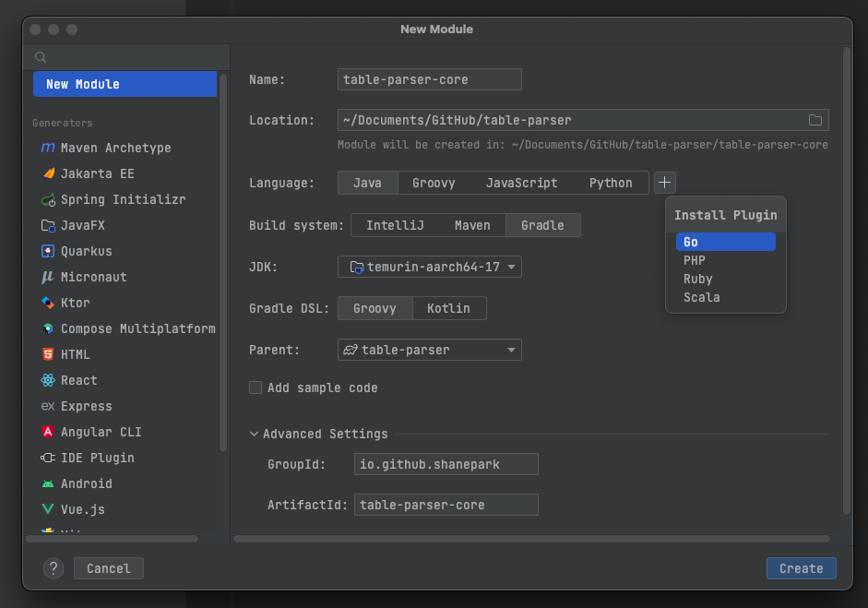Select Python as the language

(611, 183)
